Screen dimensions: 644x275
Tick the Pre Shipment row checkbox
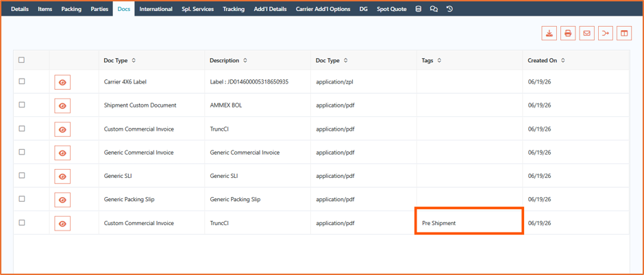(x=22, y=222)
